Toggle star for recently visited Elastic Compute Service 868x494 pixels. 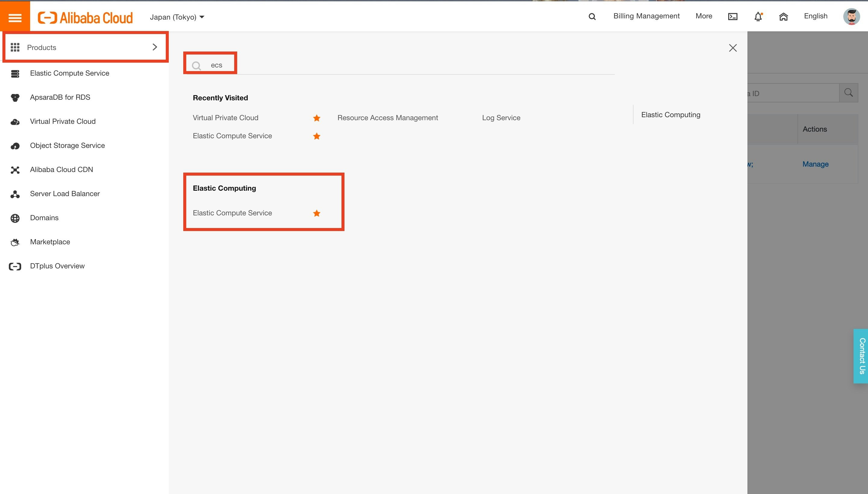pyautogui.click(x=316, y=136)
